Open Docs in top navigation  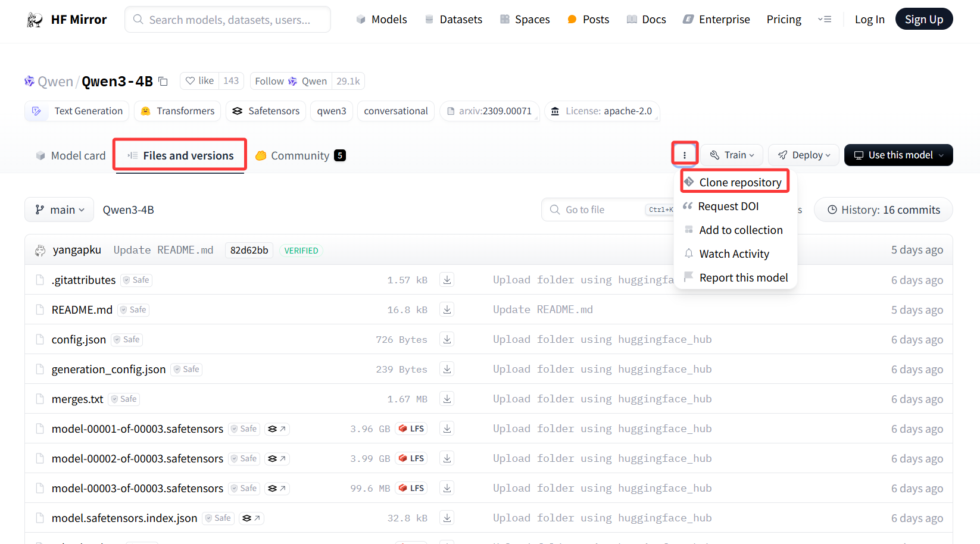[x=646, y=19]
